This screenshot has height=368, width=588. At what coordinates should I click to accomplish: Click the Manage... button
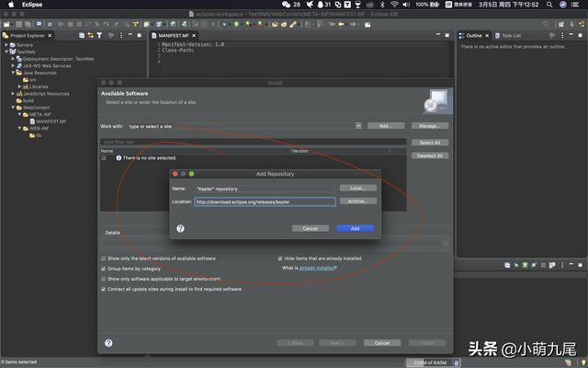(430, 126)
